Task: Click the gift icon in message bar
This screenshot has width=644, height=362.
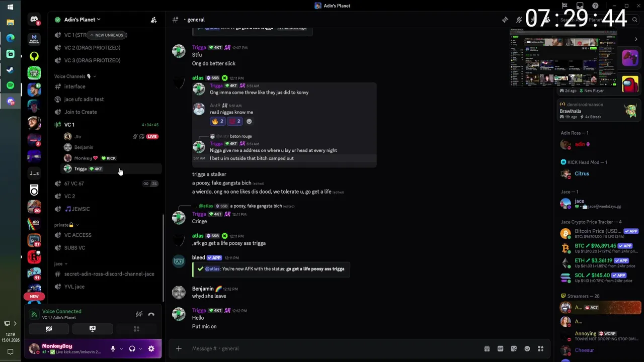Action: [x=487, y=348]
